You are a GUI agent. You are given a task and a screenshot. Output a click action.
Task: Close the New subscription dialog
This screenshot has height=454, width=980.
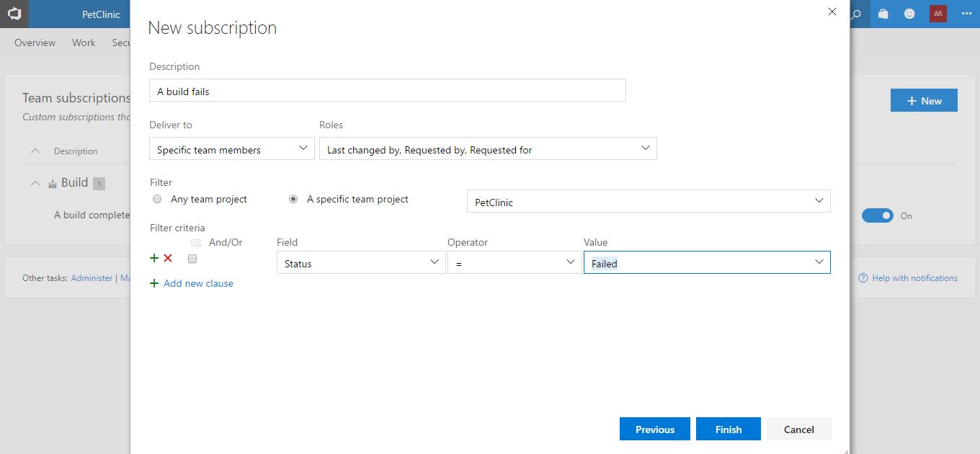832,12
